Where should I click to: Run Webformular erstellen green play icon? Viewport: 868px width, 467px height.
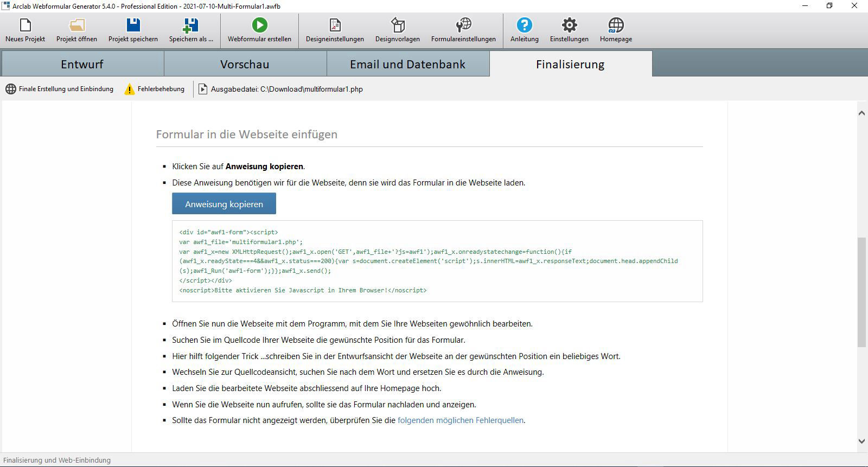pos(259,25)
